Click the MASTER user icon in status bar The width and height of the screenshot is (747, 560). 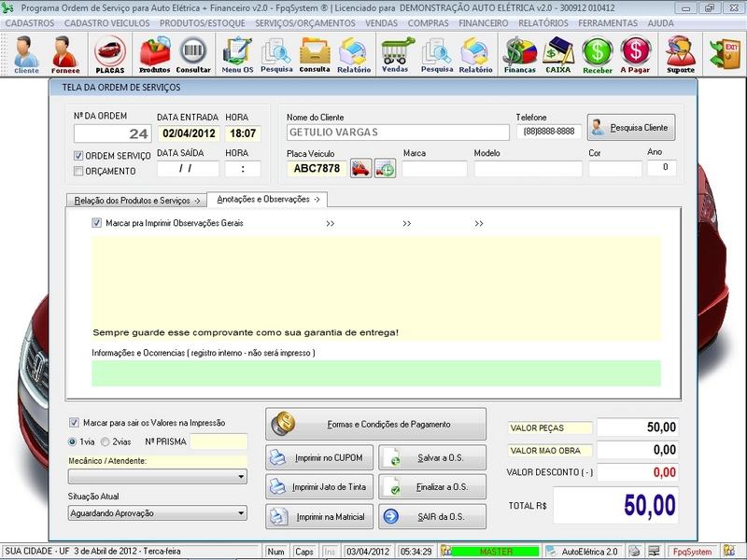pyautogui.click(x=445, y=552)
